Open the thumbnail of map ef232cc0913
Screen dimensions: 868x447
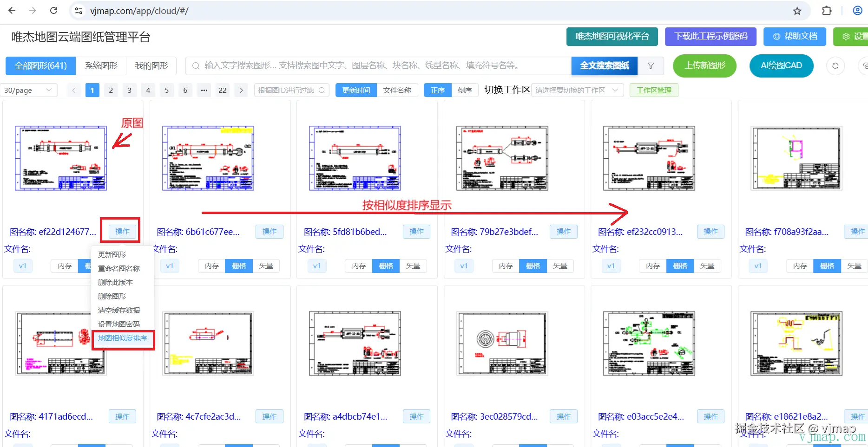coord(649,158)
